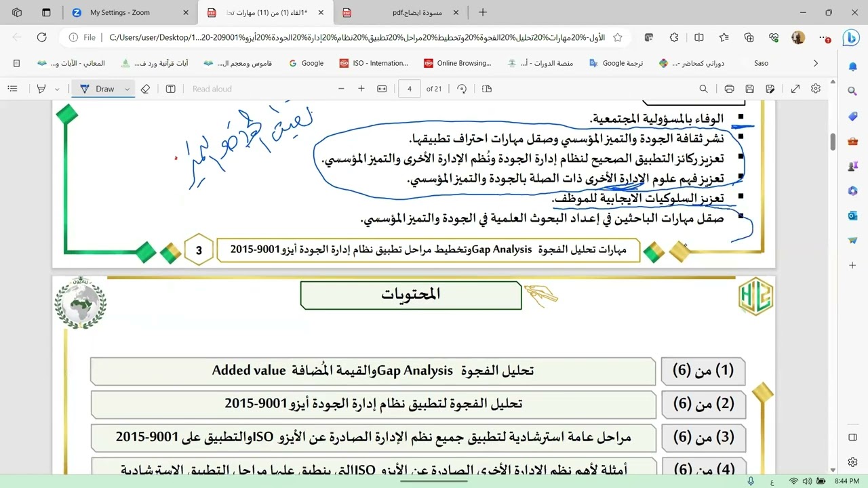Open the PDF table of contents panel
Viewport: 868px width, 488px height.
(13, 89)
